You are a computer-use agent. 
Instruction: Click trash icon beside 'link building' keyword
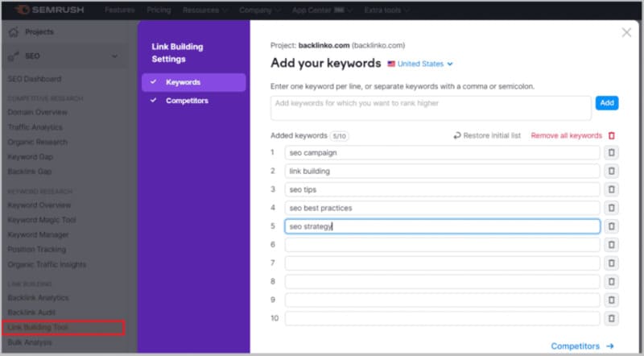pos(612,171)
